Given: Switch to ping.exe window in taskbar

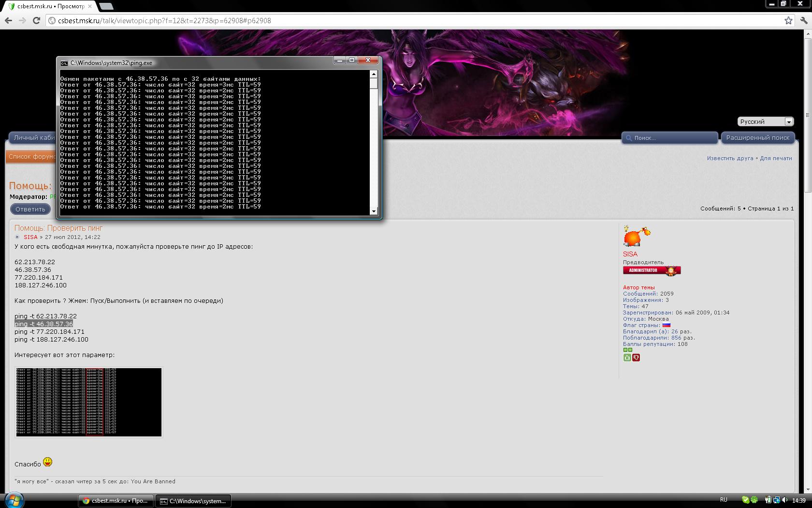Looking at the screenshot, I should click(x=193, y=501).
